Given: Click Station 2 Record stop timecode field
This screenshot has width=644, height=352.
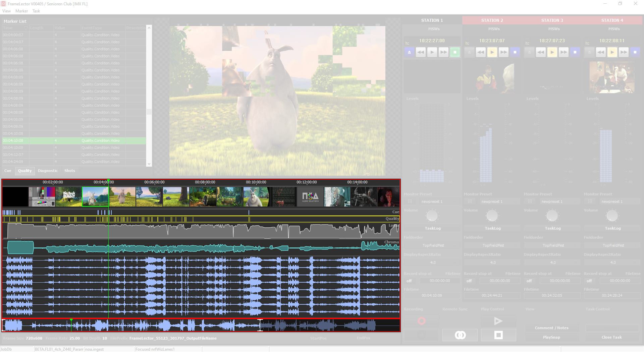Looking at the screenshot, I should pos(500,281).
